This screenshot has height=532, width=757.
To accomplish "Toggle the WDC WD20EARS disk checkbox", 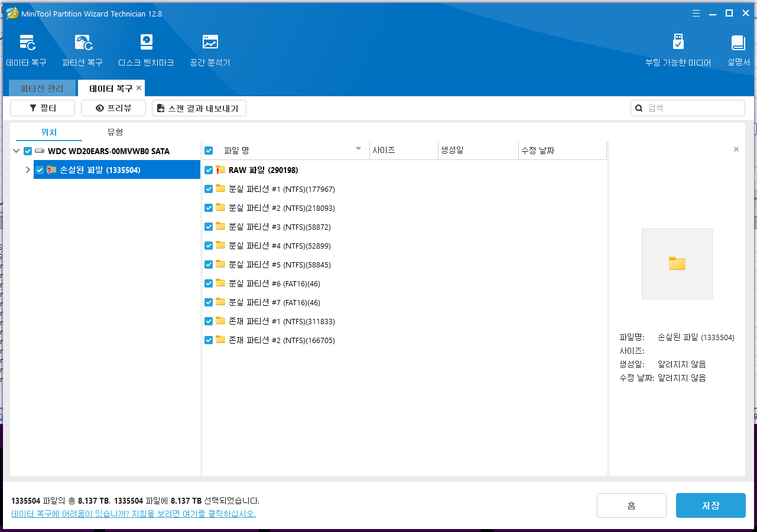I will pyautogui.click(x=28, y=151).
